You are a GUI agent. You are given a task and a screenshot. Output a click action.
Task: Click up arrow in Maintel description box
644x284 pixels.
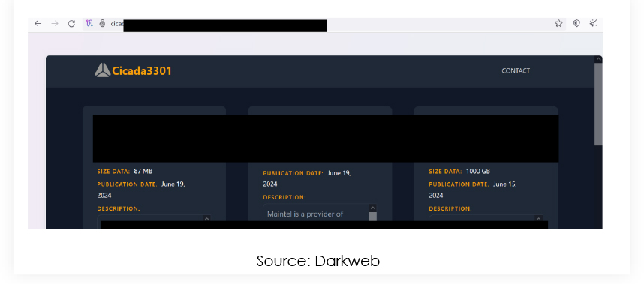click(372, 208)
